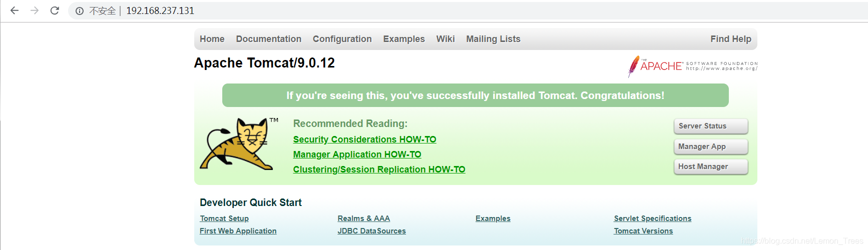Open the site info icon beside 不安全

[x=79, y=11]
